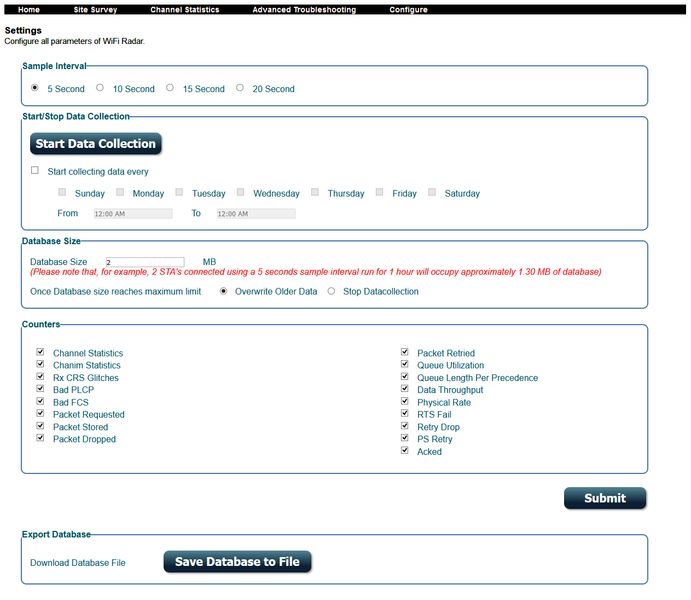Select Overwrite Older Data option
The width and height of the screenshot is (691, 600).
[224, 291]
